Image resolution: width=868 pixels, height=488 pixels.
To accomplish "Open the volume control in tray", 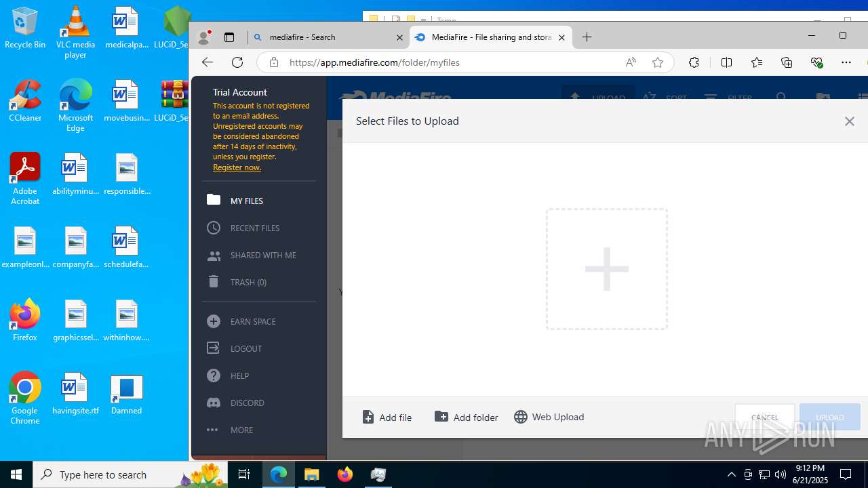I will (780, 474).
